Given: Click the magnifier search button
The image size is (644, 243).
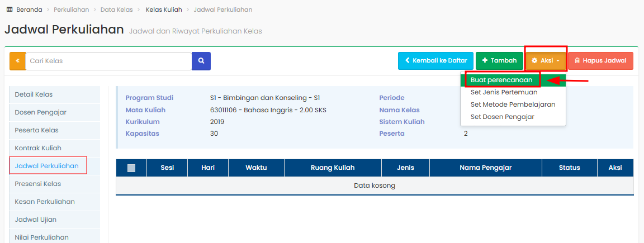Looking at the screenshot, I should (x=201, y=61).
